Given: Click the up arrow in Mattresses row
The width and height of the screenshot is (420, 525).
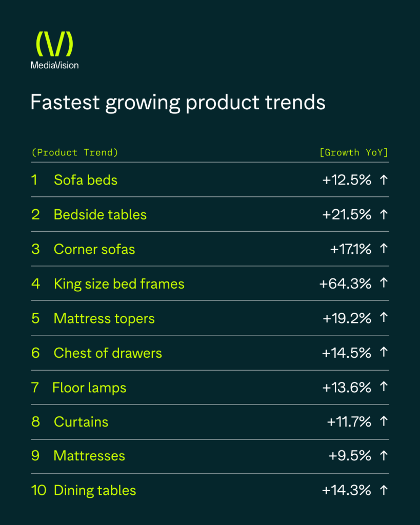Looking at the screenshot, I should [383, 456].
